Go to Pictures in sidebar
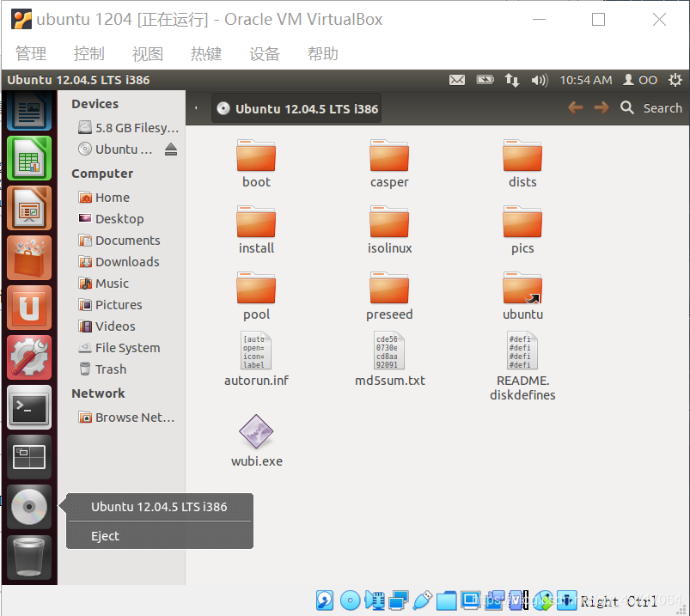 111,305
